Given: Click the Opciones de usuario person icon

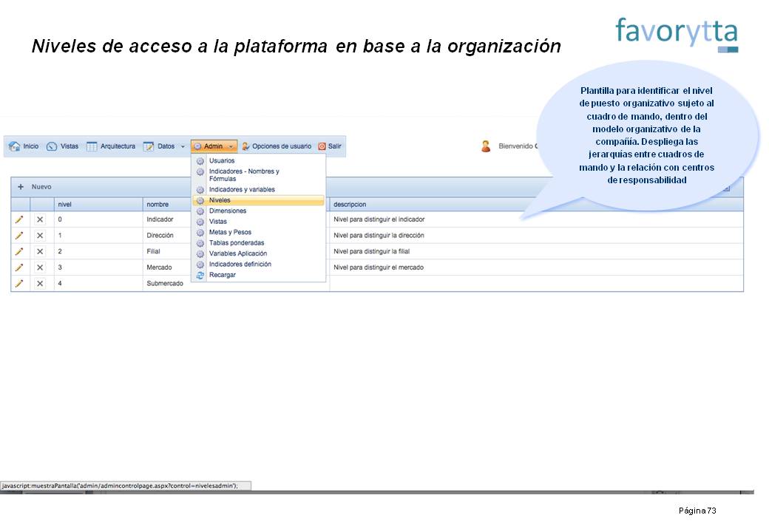Looking at the screenshot, I should coord(245,146).
